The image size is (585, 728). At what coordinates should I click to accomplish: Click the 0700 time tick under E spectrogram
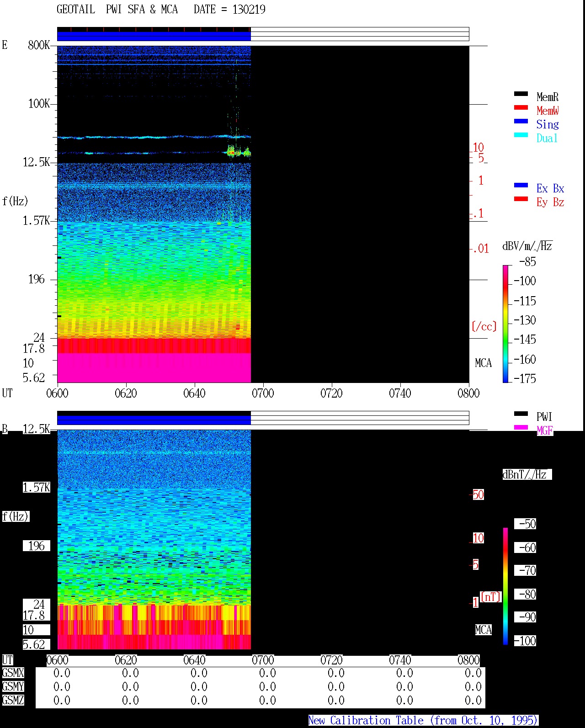point(263,393)
